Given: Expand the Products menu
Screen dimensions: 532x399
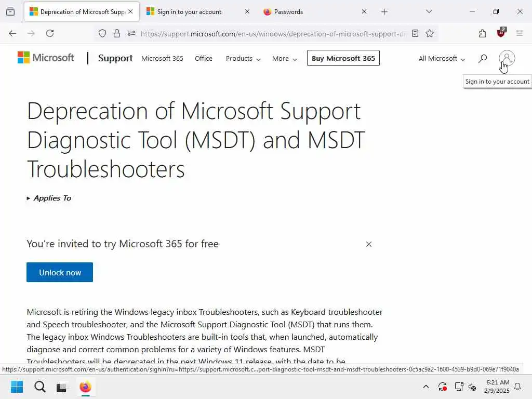Looking at the screenshot, I should pos(243,58).
